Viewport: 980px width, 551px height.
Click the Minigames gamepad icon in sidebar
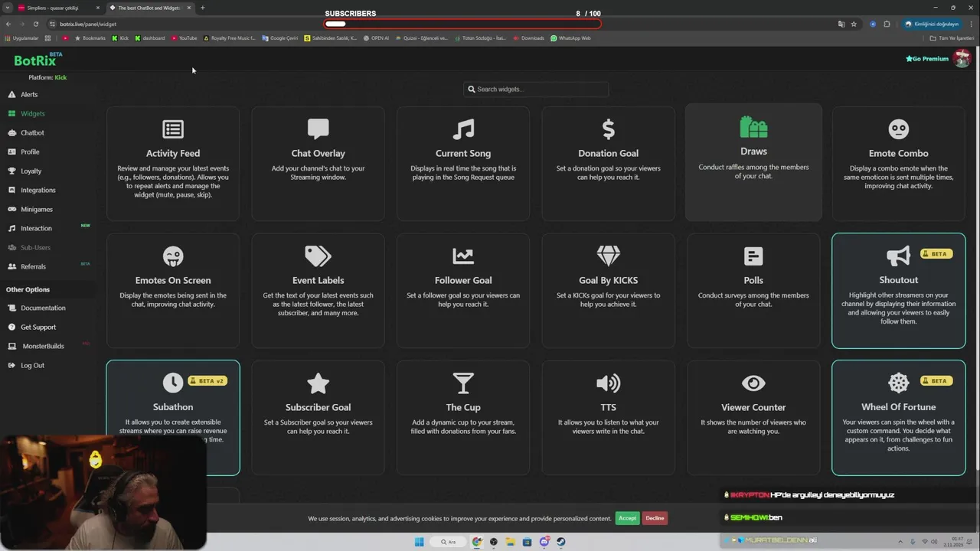pos(12,210)
